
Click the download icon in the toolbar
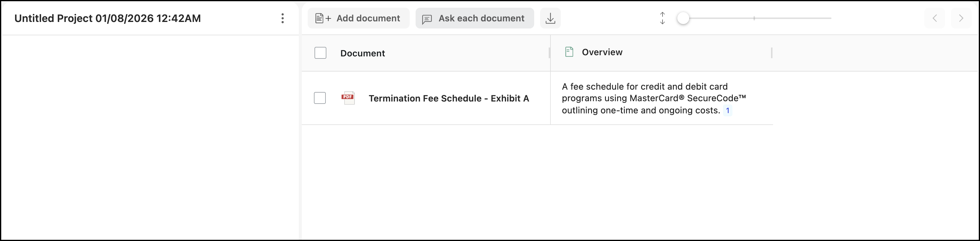pyautogui.click(x=550, y=18)
